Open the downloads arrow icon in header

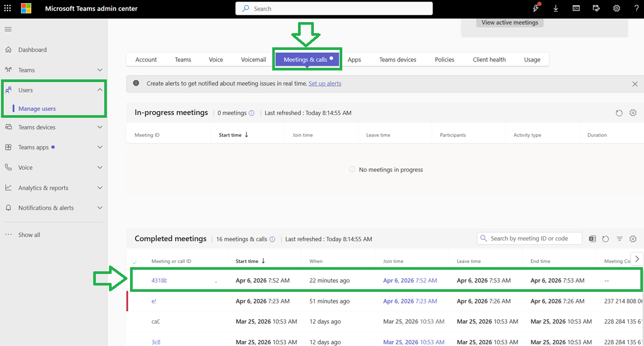(556, 8)
